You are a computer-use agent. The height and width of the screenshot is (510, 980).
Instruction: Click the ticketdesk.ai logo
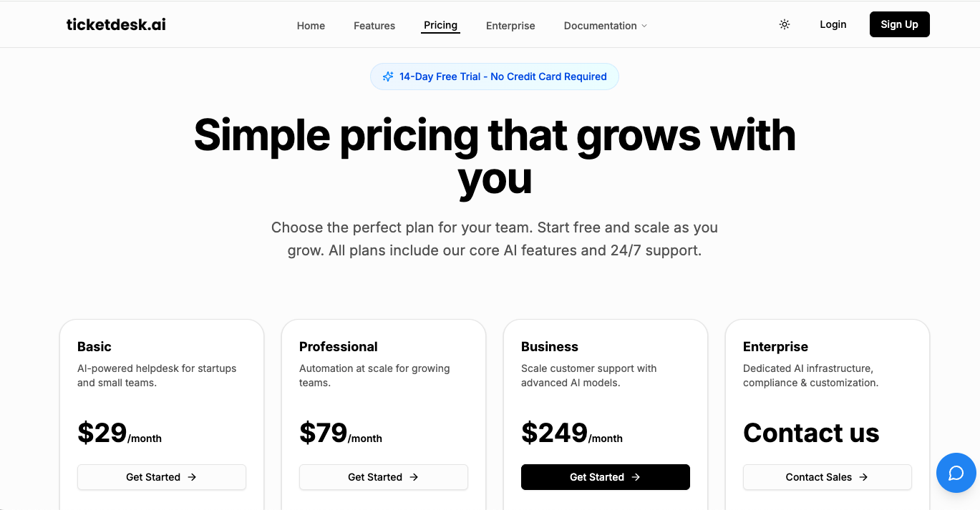coord(116,25)
